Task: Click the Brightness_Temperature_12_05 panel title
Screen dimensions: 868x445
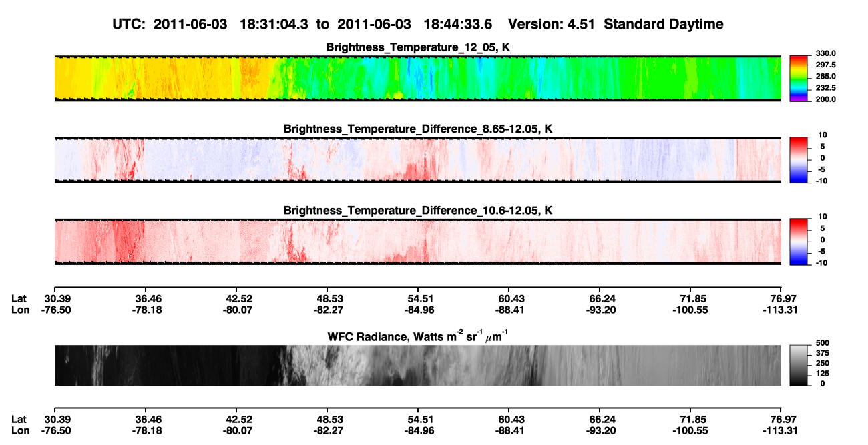Action: 418,47
